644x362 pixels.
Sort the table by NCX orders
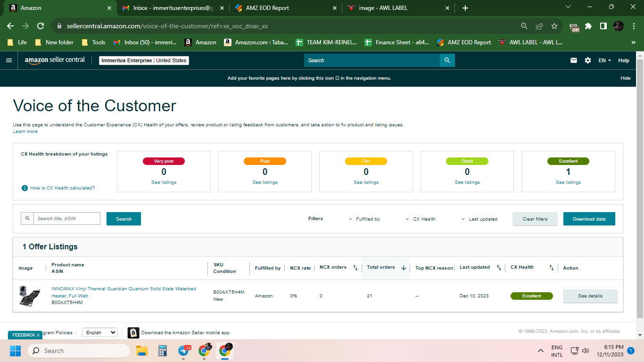(x=355, y=268)
